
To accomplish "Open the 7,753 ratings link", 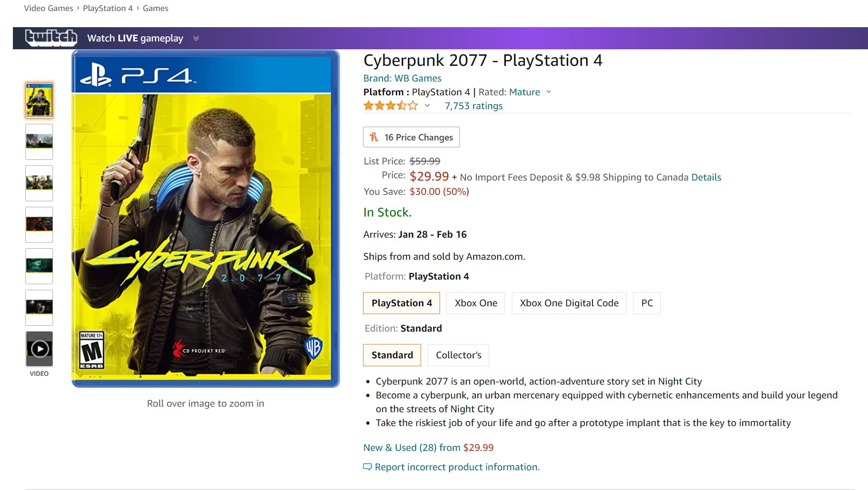I will (x=474, y=106).
